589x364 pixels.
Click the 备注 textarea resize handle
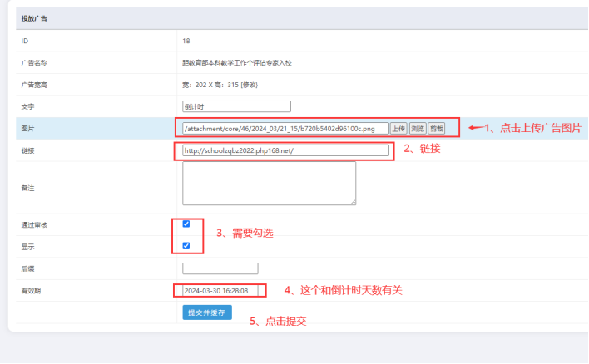pos(353,201)
